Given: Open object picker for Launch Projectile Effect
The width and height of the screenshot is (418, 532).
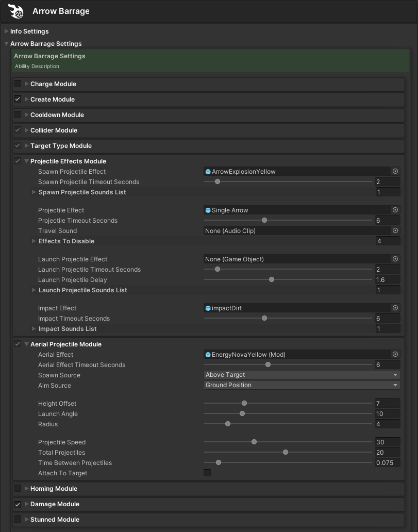Looking at the screenshot, I should [x=395, y=259].
